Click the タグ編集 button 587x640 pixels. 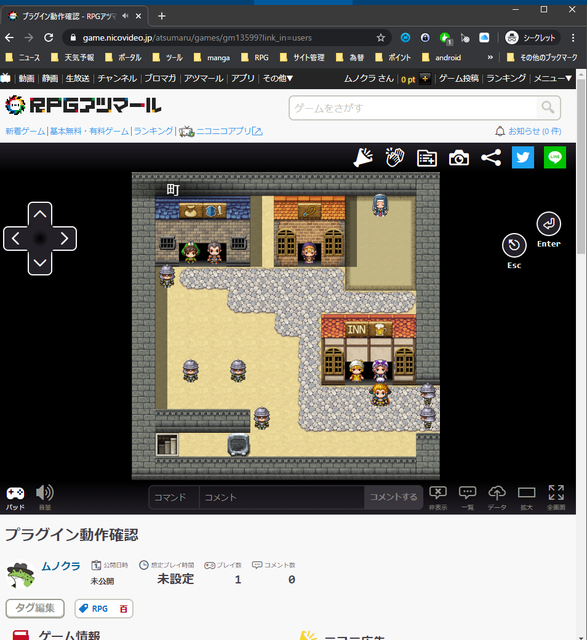[x=35, y=608]
